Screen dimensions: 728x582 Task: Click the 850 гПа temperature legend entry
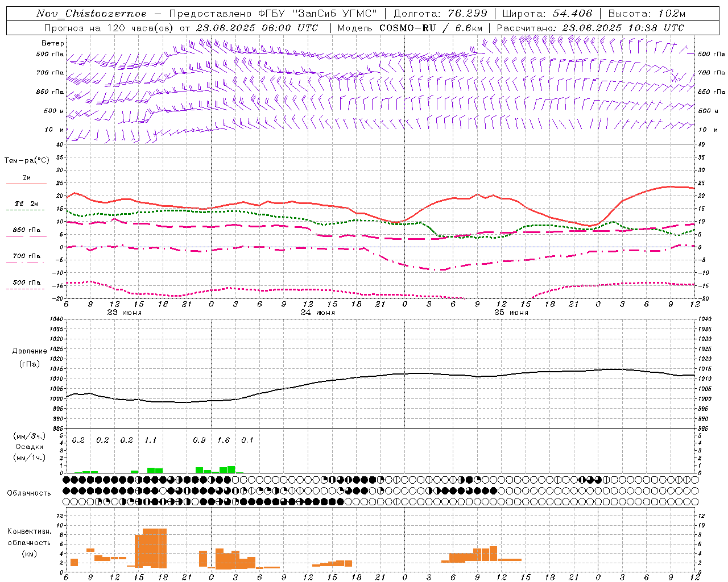click(x=27, y=230)
